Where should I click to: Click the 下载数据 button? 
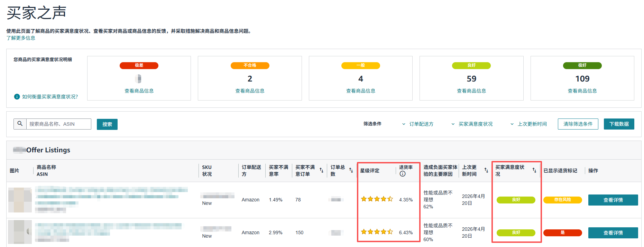point(619,124)
